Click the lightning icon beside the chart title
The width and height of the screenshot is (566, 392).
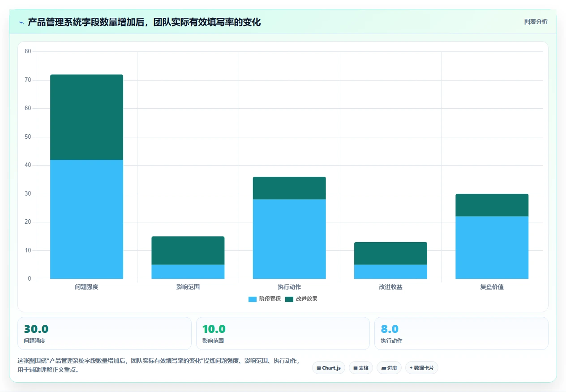21,22
